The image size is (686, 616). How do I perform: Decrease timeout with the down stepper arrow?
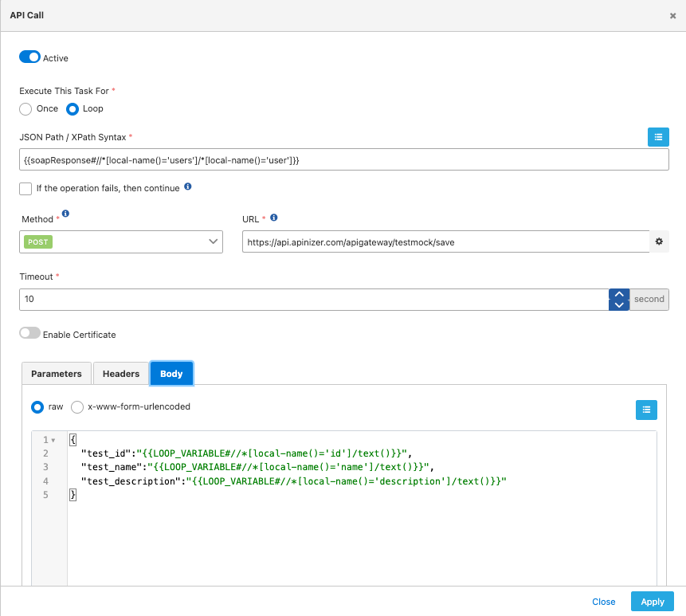tap(618, 305)
